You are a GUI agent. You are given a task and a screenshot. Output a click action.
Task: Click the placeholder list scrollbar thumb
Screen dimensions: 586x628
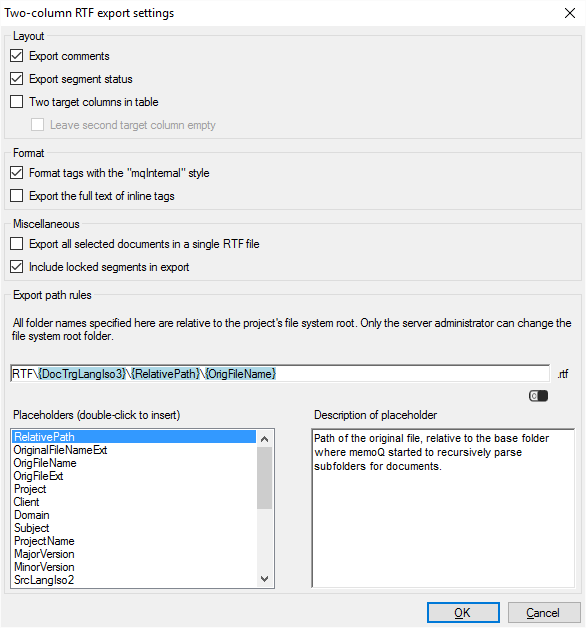pyautogui.click(x=264, y=478)
